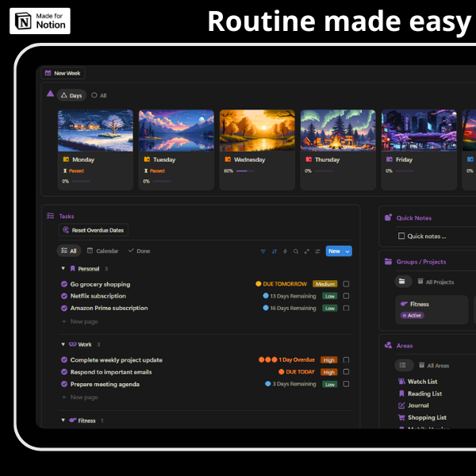Click the Thursday red calendar icon
This screenshot has width=476, height=476.
[309, 159]
